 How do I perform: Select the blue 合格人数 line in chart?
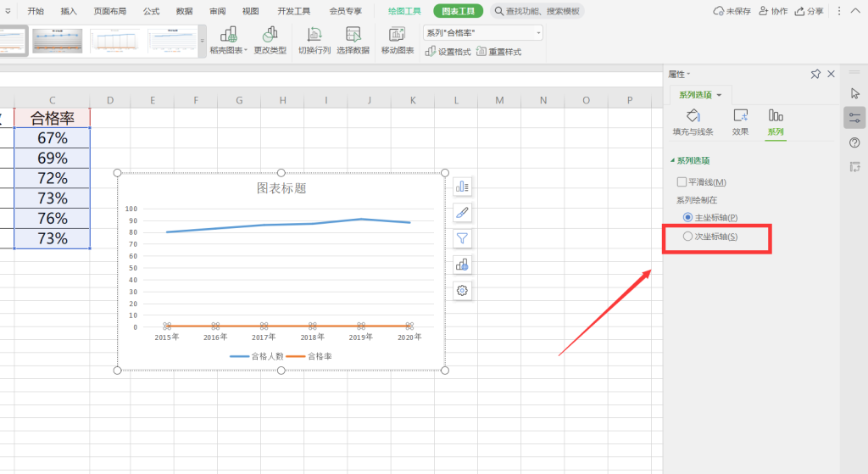point(288,224)
